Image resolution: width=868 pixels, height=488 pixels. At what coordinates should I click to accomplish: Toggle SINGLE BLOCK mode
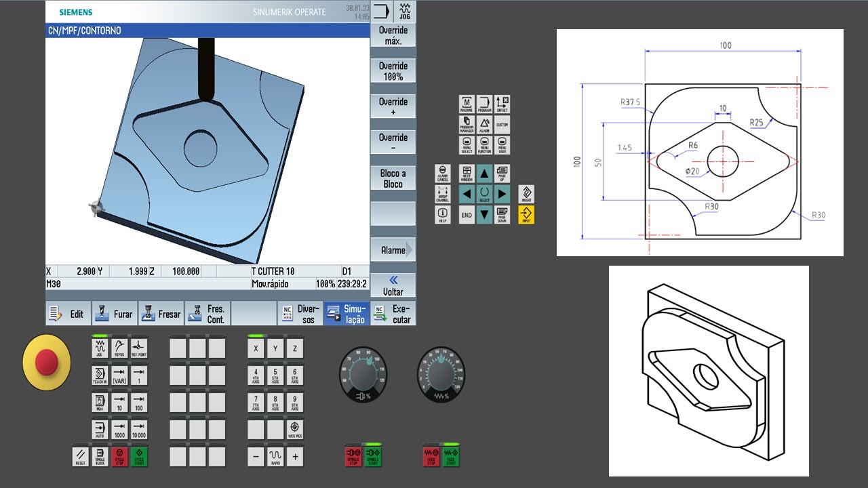pyautogui.click(x=100, y=456)
